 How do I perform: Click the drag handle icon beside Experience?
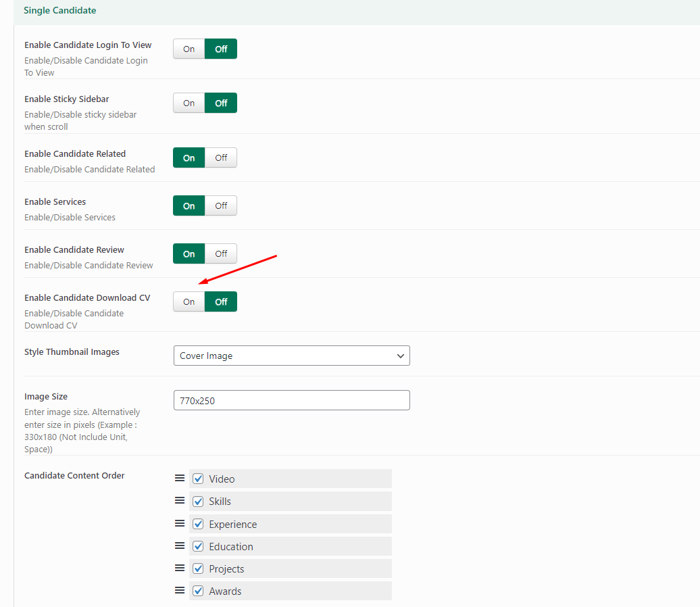pos(180,523)
